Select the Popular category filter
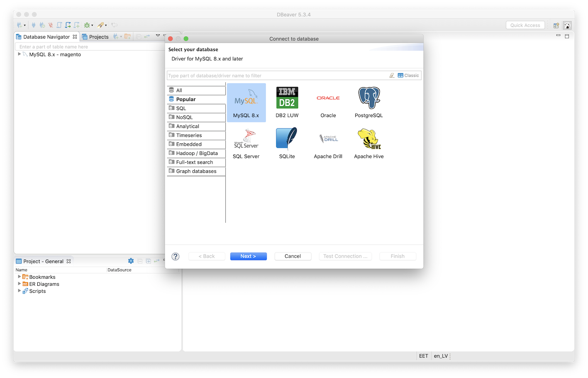588x378 pixels. (186, 99)
